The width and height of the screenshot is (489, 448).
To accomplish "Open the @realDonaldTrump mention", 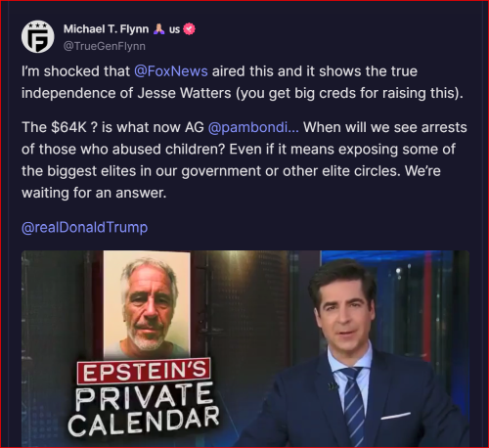I will click(x=85, y=227).
